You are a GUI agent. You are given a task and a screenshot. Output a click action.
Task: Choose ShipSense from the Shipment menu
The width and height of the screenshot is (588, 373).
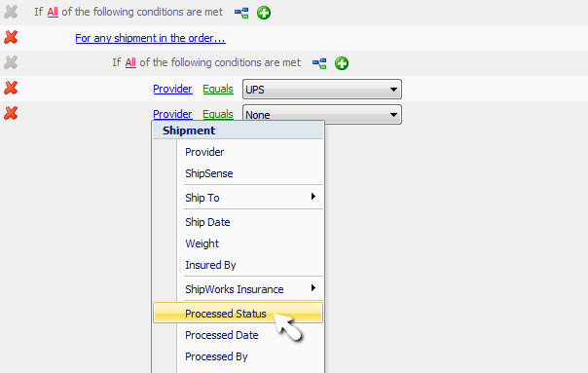click(x=239, y=173)
